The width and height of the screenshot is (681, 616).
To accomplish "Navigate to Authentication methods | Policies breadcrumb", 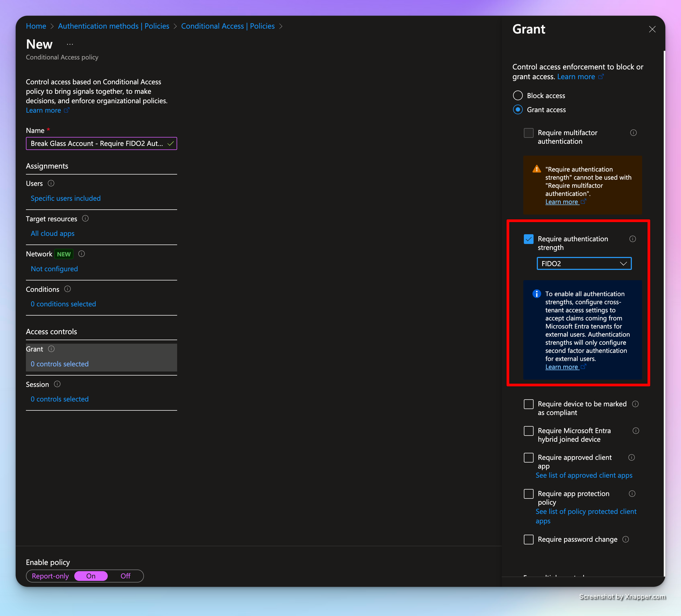I will [x=113, y=26].
